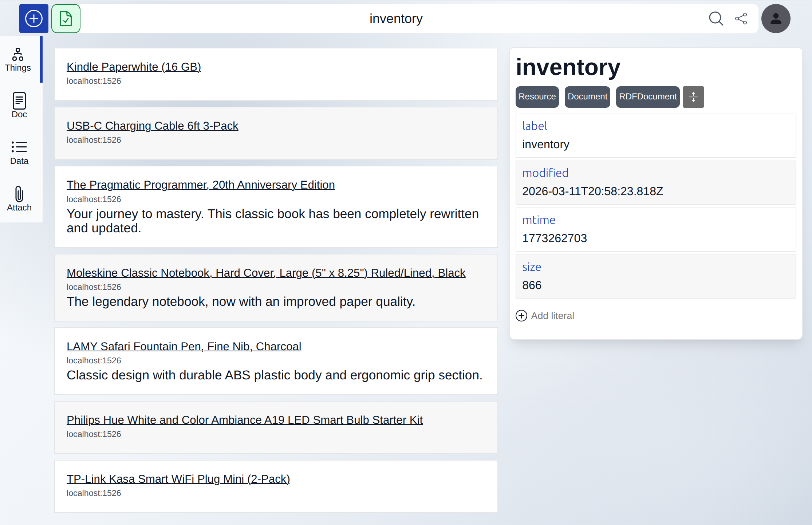The height and width of the screenshot is (525, 812).
Task: Click the share icon in header
Action: [741, 19]
